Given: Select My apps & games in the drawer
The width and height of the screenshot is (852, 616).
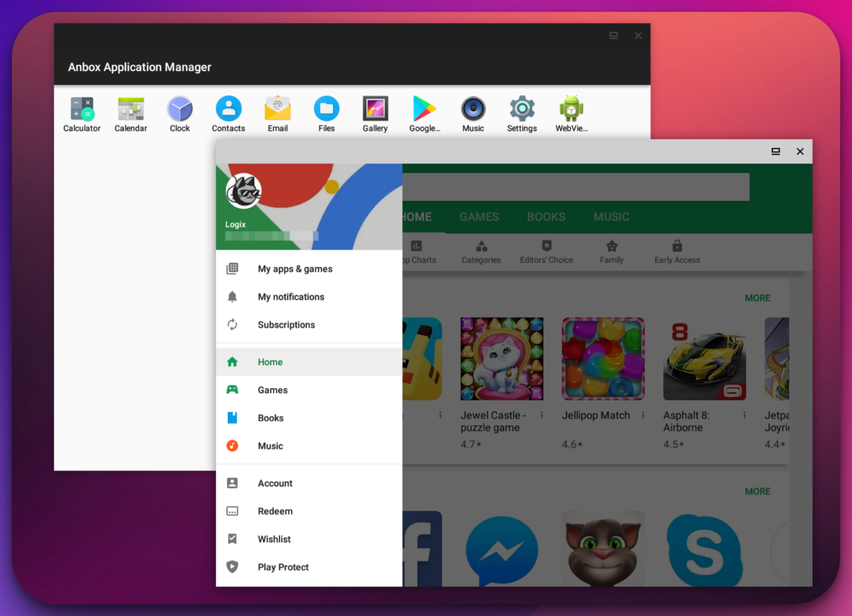Looking at the screenshot, I should click(x=295, y=269).
